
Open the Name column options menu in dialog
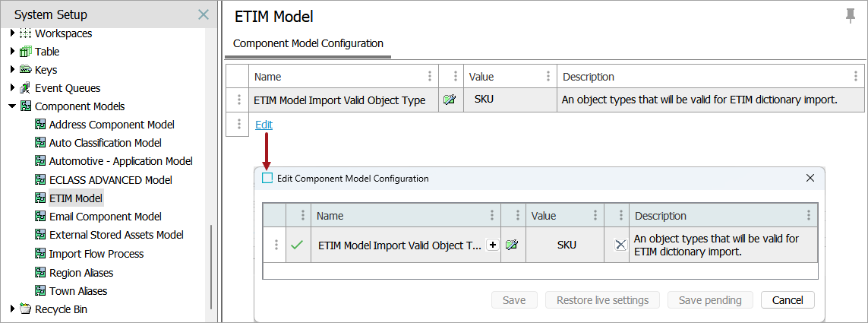(x=491, y=216)
